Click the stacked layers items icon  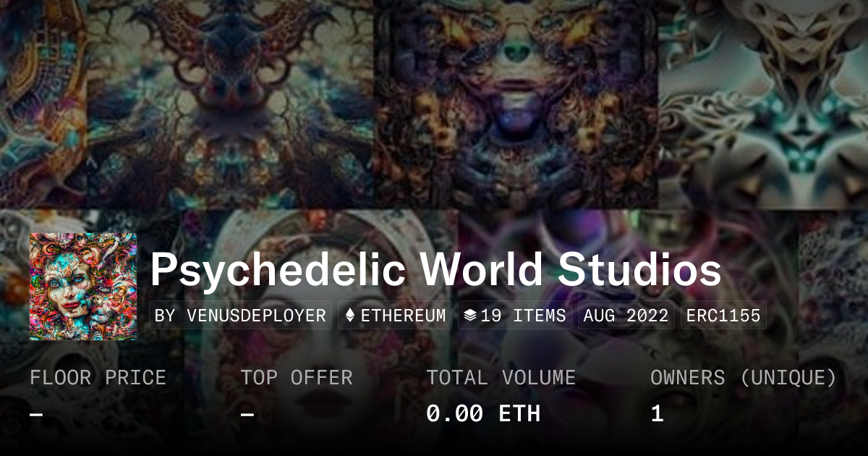pyautogui.click(x=469, y=316)
